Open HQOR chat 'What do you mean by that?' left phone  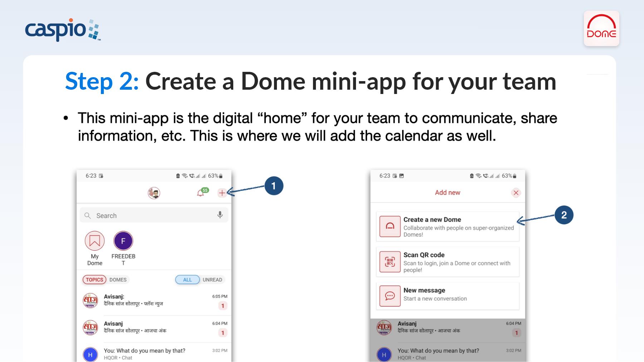[154, 354]
